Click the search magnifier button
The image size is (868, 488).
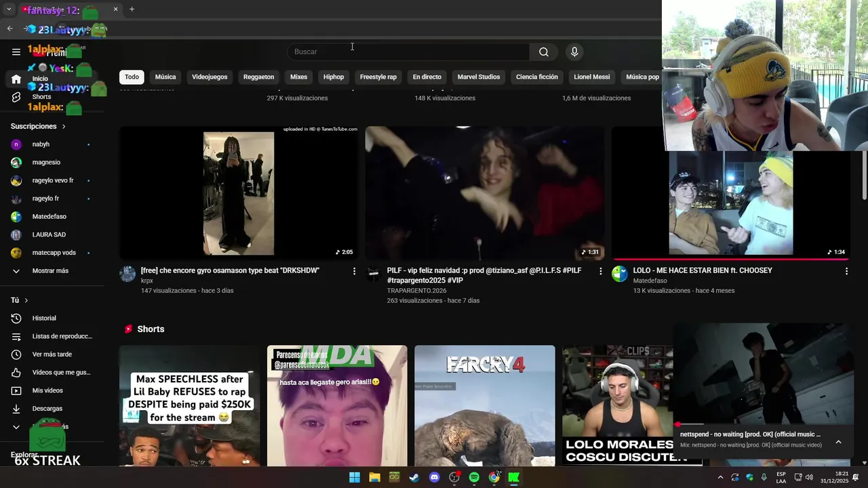pyautogui.click(x=544, y=52)
